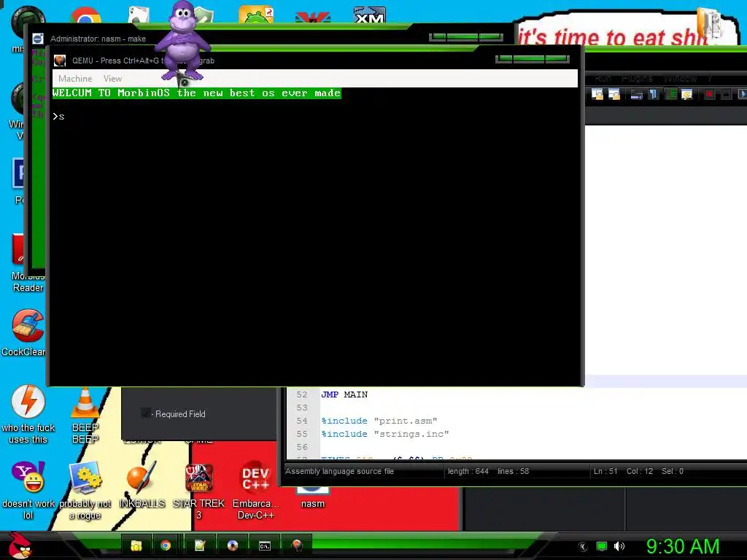Viewport: 747px width, 560px height.
Task: Click the second sync-scrolling lock toolbar icon
Action: click(614, 94)
